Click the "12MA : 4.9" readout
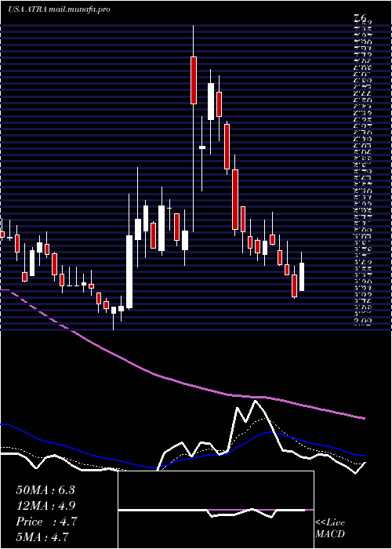This screenshot has width=392, height=549. pyautogui.click(x=45, y=506)
